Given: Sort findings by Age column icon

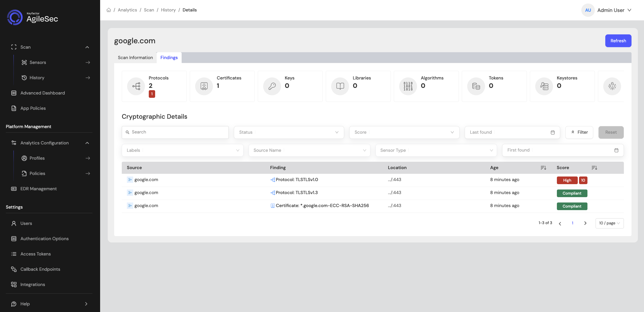Looking at the screenshot, I should [x=543, y=168].
